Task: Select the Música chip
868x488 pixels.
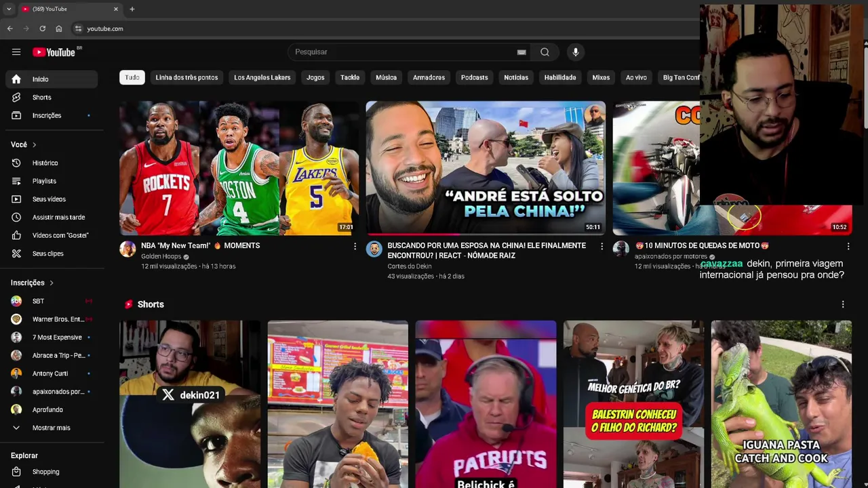Action: (386, 77)
